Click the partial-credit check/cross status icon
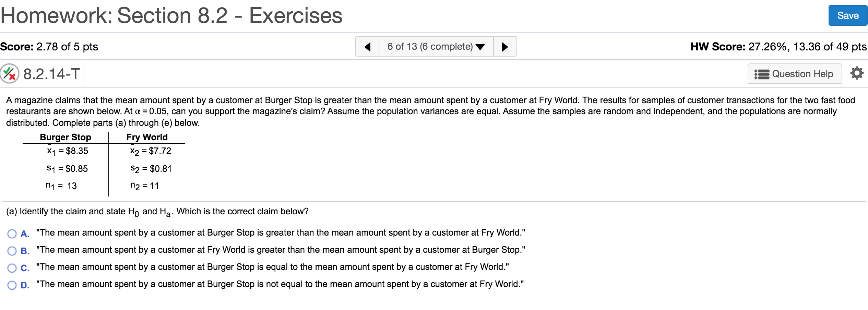Image resolution: width=868 pixels, height=310 pixels. (x=9, y=74)
